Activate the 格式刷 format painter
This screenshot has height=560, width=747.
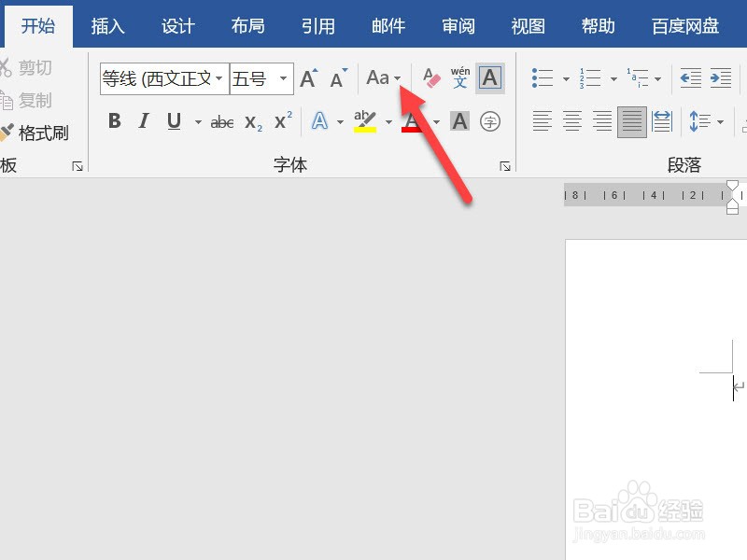[35, 133]
